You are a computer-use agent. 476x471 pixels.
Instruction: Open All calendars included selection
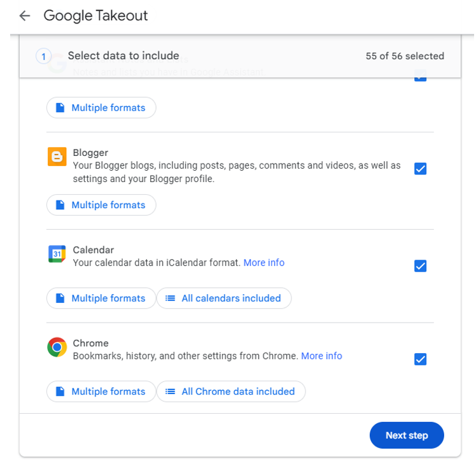point(224,299)
